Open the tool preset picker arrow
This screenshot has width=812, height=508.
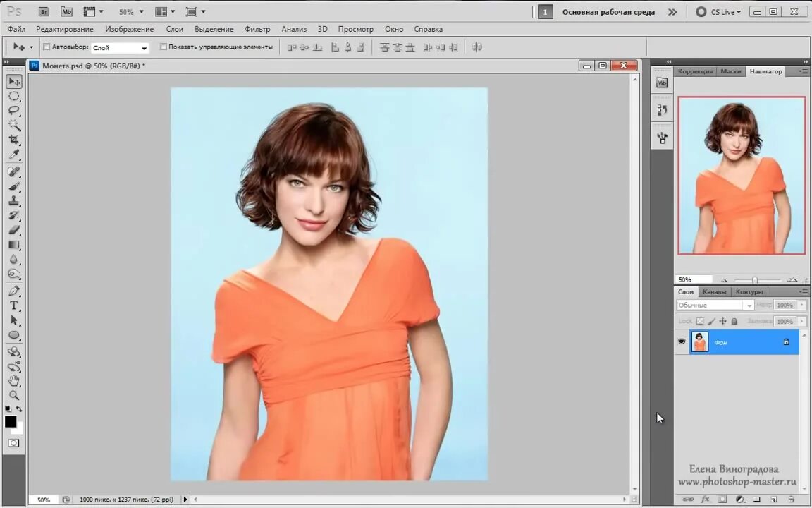(31, 47)
